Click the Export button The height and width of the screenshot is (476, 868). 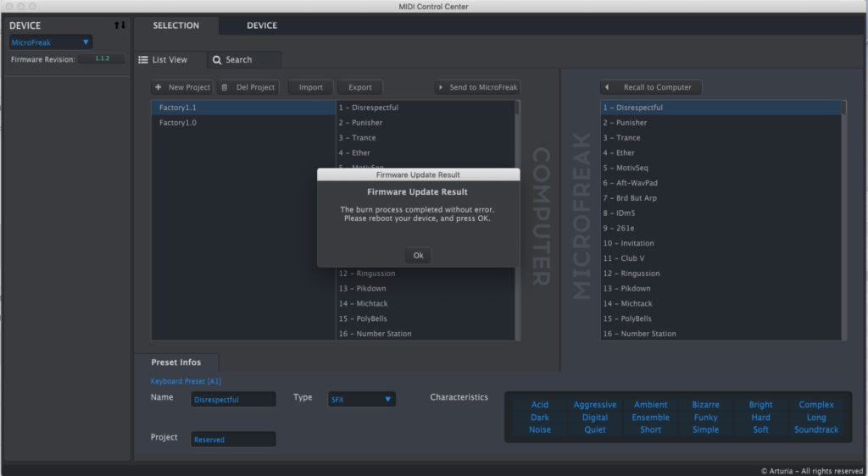pos(359,87)
